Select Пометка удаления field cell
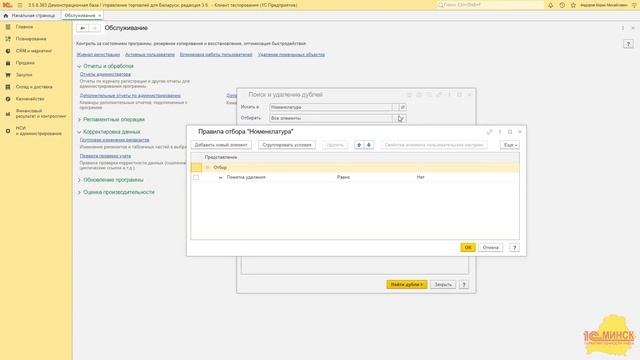Image resolution: width=640 pixels, height=360 pixels. (x=246, y=178)
